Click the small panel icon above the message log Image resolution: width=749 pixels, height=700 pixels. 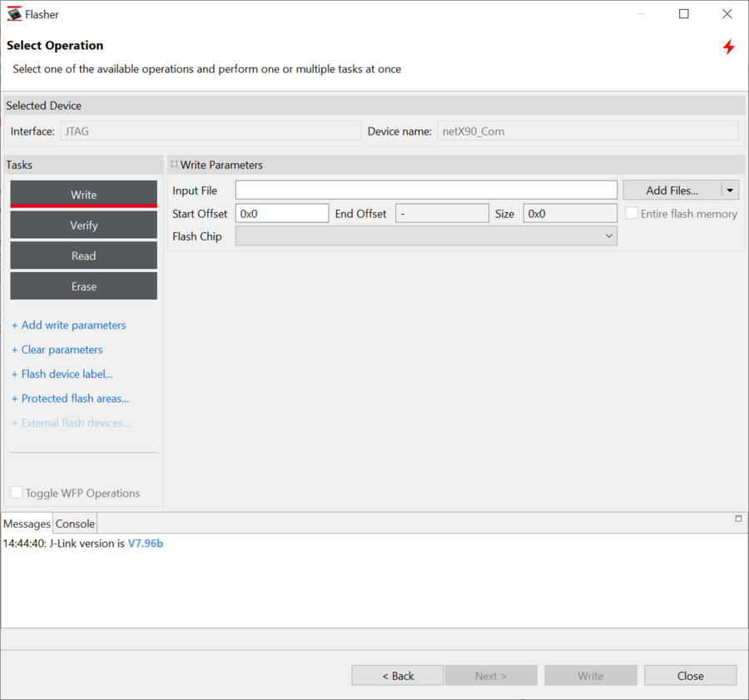pyautogui.click(x=737, y=519)
